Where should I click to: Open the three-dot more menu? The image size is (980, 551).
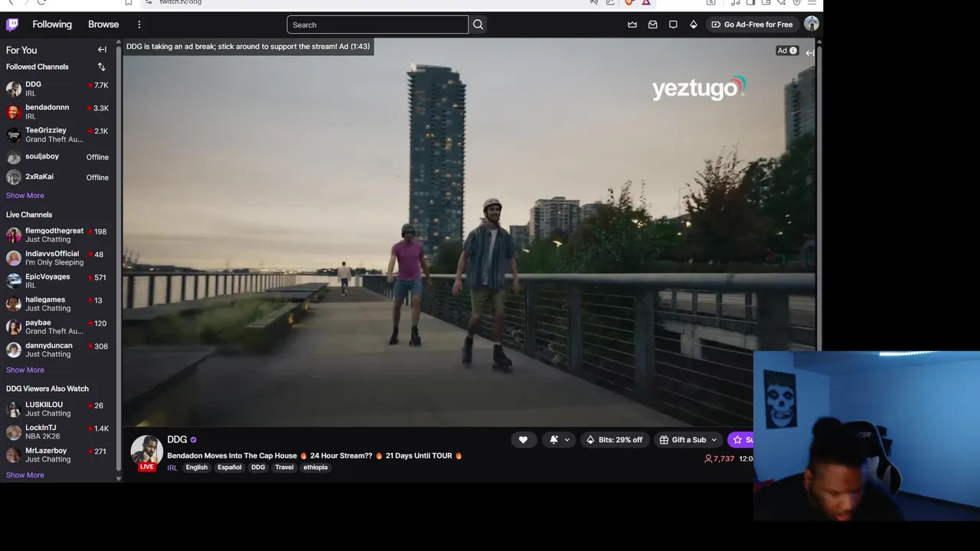139,24
